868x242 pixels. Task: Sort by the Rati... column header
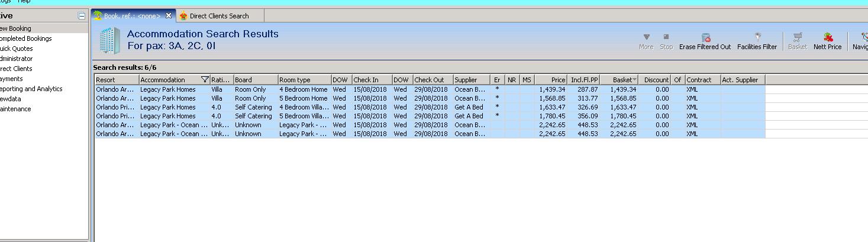click(221, 80)
